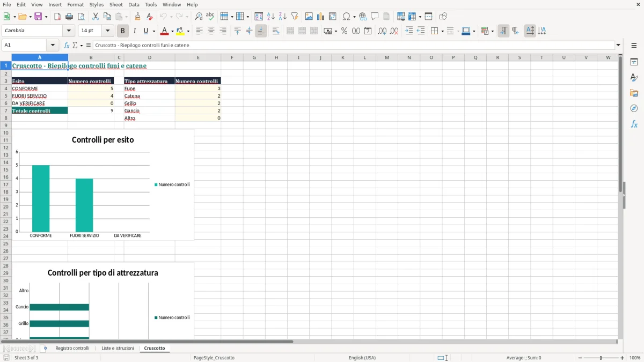Open sidebar Navigator compass icon
Image resolution: width=644 pixels, height=362 pixels.
click(x=634, y=108)
